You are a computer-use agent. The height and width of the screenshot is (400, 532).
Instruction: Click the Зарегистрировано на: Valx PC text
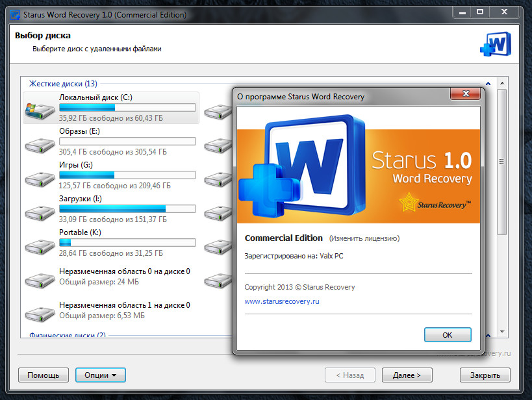point(294,256)
